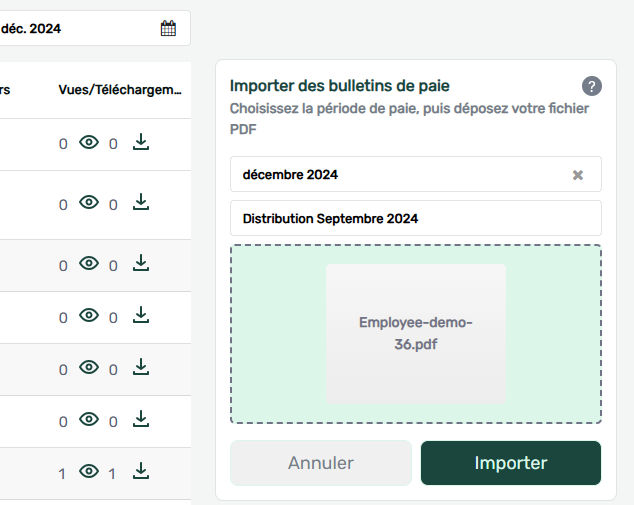Click eye icon in row with 1 view
Screen dimensions: 634x505
click(x=89, y=472)
